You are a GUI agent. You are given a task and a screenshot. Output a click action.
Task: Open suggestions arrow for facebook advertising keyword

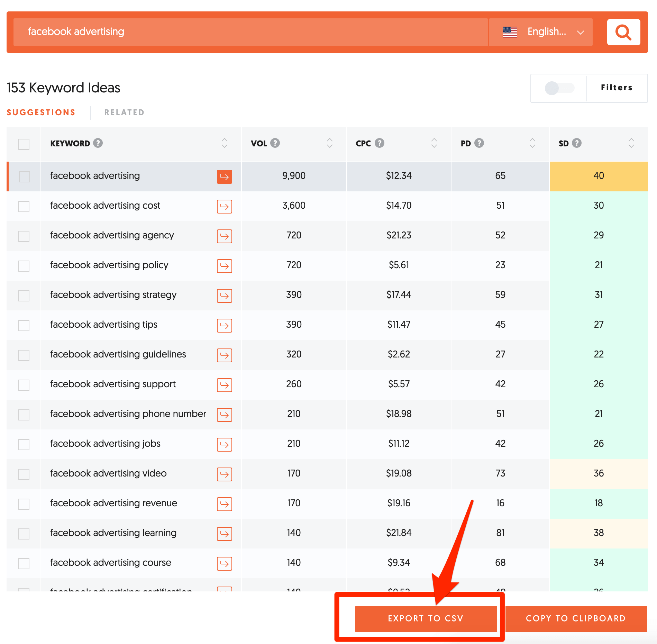pyautogui.click(x=224, y=176)
